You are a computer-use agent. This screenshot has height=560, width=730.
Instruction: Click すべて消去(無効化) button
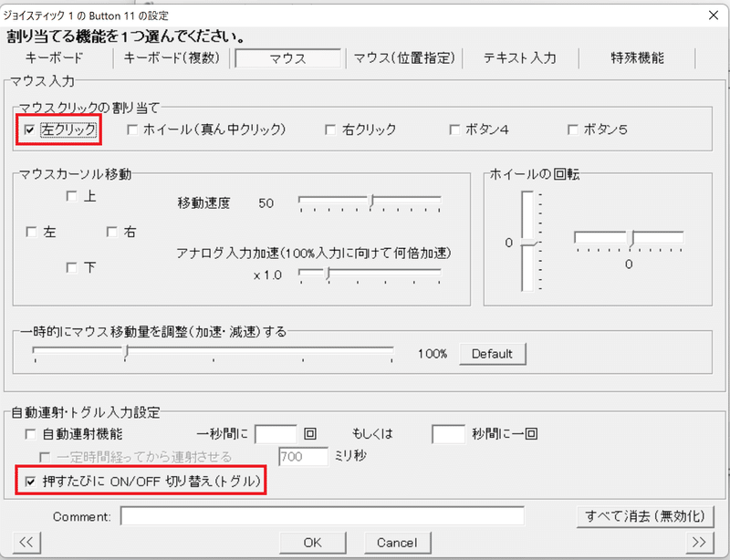tap(645, 516)
